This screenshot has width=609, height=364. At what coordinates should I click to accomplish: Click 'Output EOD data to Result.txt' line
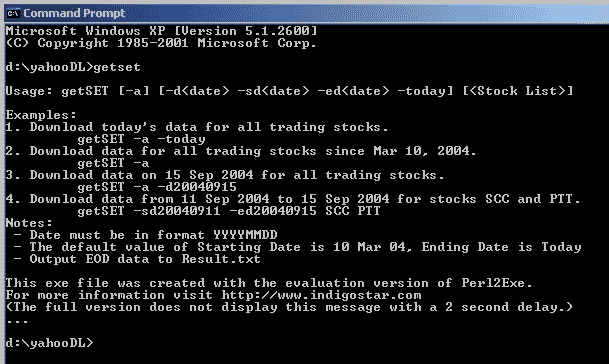137,259
